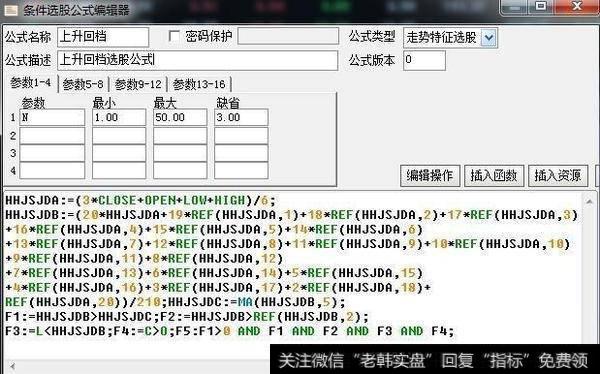Click parameter 1 name field containing N

point(52,118)
